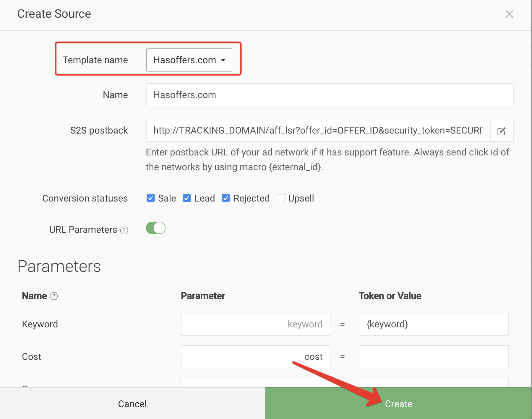Click the postback help text about external_id

(327, 160)
